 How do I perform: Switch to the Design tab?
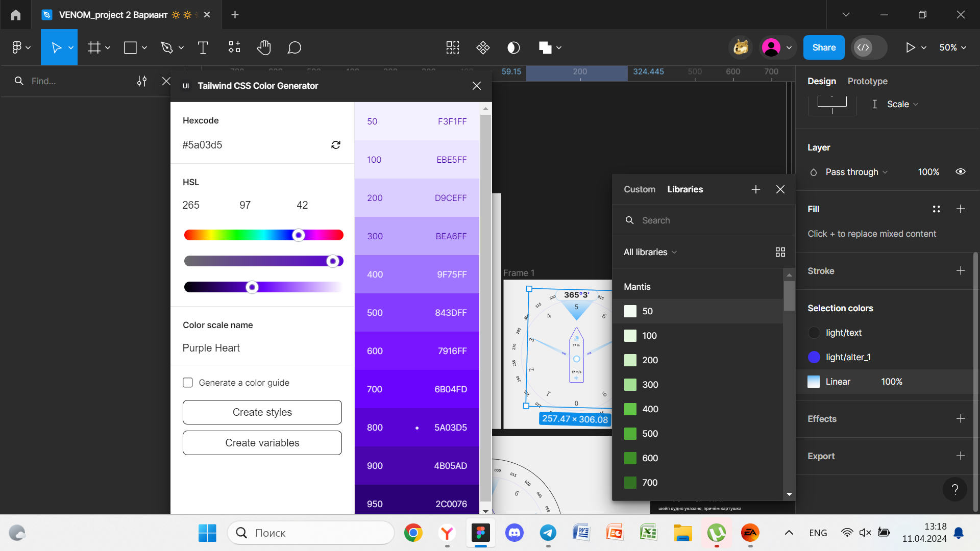(822, 81)
